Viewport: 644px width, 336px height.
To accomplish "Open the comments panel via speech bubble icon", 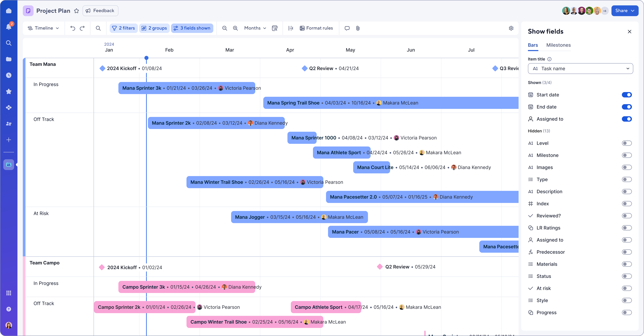I will (347, 28).
